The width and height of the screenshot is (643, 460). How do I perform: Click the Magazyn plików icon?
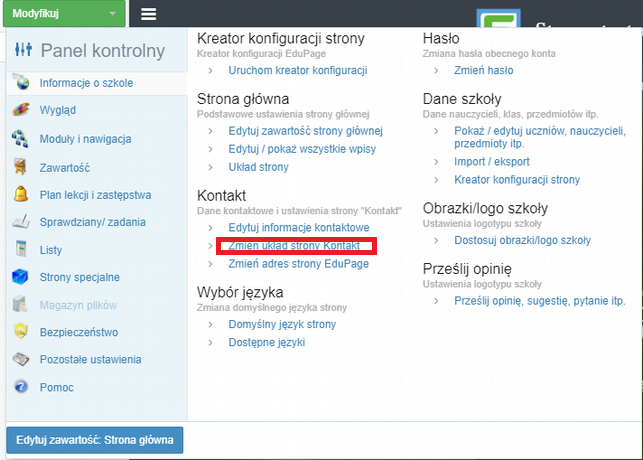[20, 304]
